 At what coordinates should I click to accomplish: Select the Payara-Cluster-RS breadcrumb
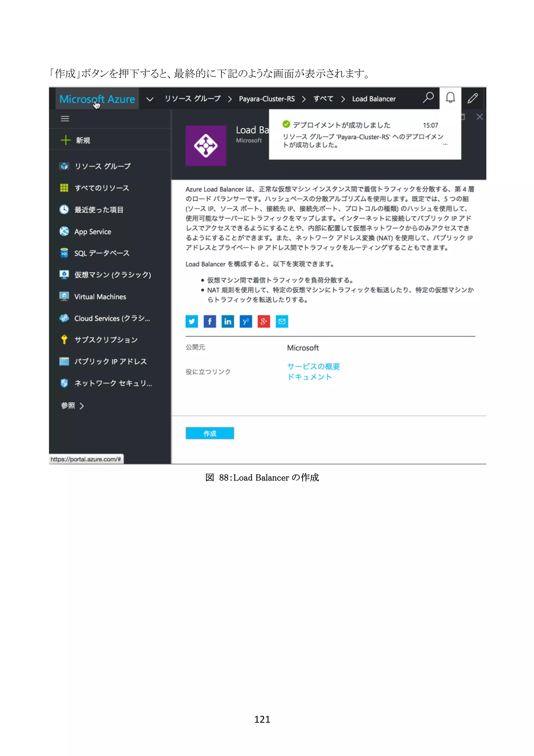click(x=267, y=99)
